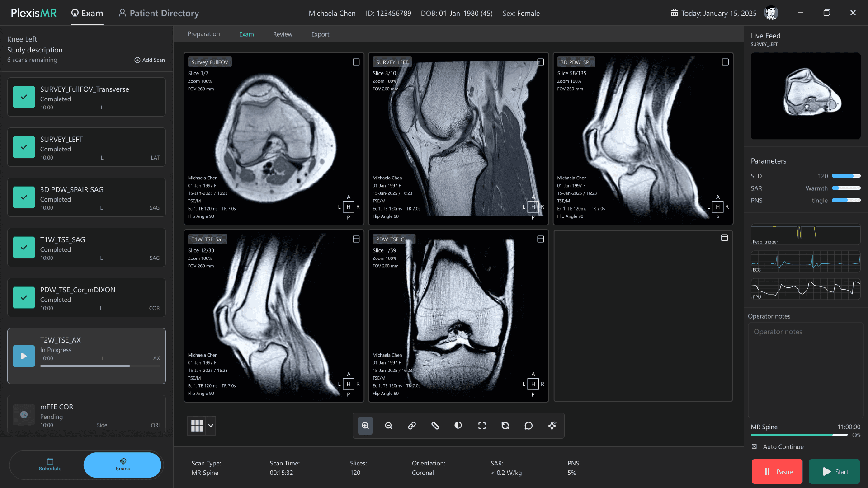
Task: Click the fullscreen expand icon in toolbar
Action: [482, 426]
